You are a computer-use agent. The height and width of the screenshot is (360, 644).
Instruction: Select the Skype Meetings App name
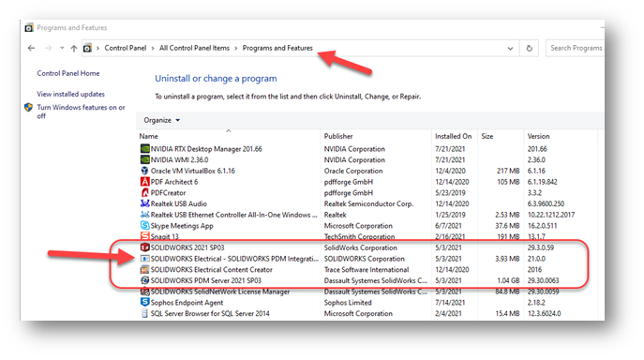click(x=182, y=226)
